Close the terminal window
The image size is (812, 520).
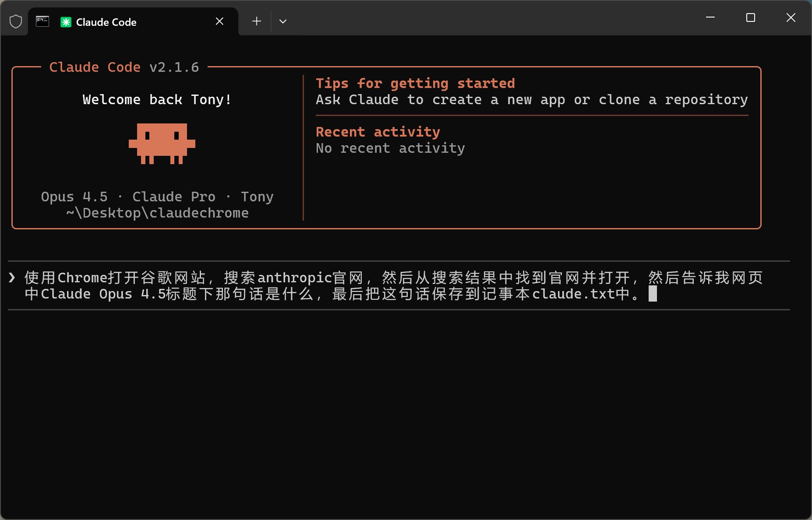(x=791, y=18)
